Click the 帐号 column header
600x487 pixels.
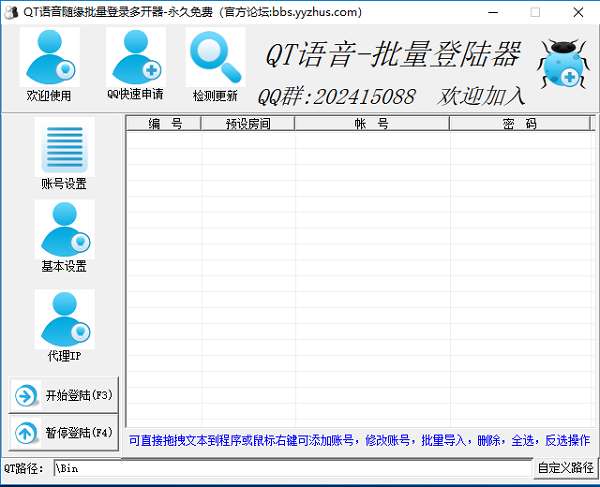pos(371,124)
